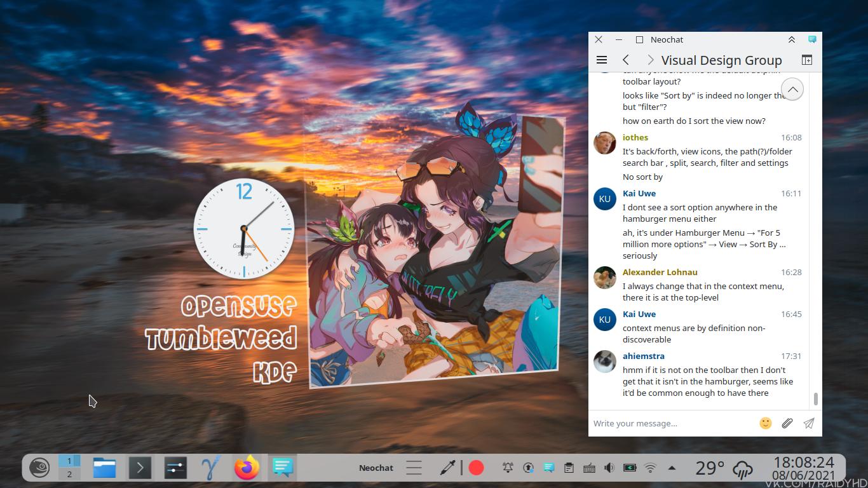Image resolution: width=868 pixels, height=488 pixels.
Task: Open the openSUSE application launcher
Action: pos(39,468)
